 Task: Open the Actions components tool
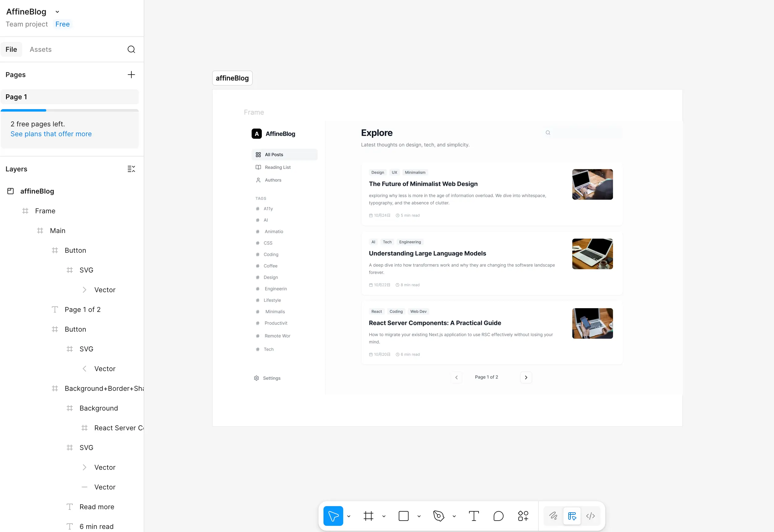(x=523, y=516)
